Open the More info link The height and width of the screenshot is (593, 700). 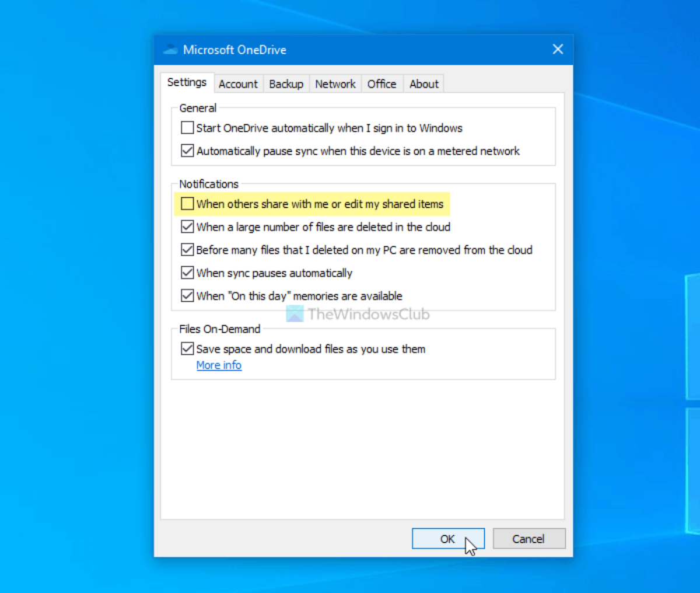(219, 365)
